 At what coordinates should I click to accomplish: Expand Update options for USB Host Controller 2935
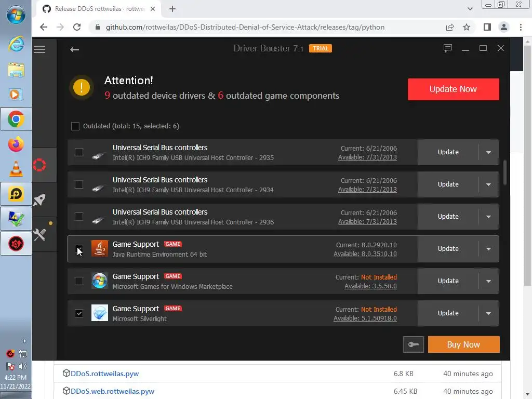click(488, 152)
